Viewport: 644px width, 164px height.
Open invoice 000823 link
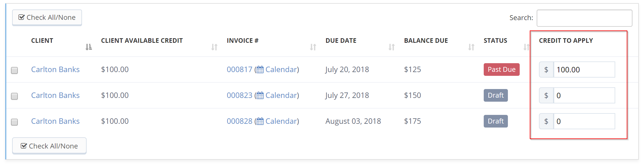point(239,95)
